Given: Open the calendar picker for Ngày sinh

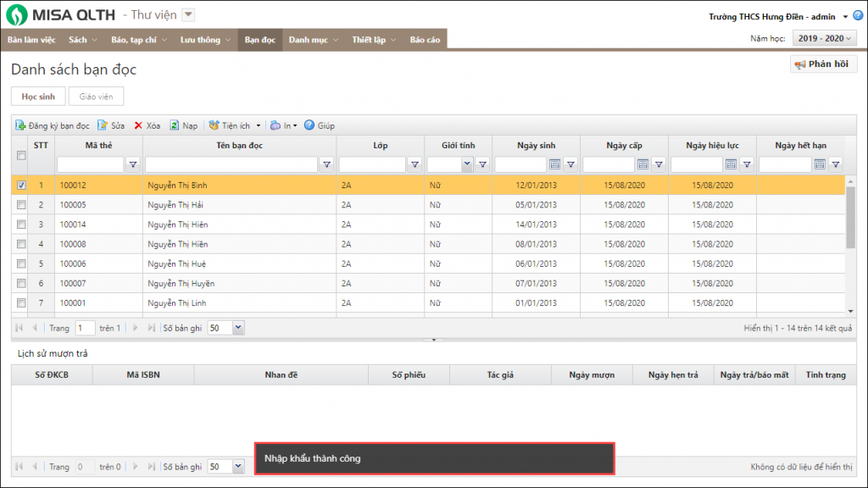Looking at the screenshot, I should [554, 164].
